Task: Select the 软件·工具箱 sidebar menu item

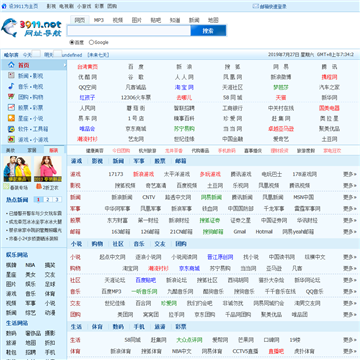Action: (x=33, y=129)
